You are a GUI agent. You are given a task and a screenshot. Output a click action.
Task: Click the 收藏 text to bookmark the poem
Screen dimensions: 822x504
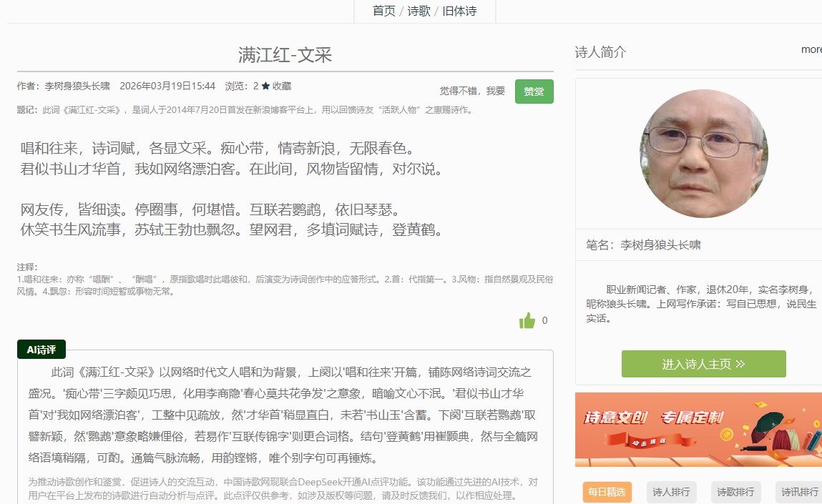tap(282, 86)
